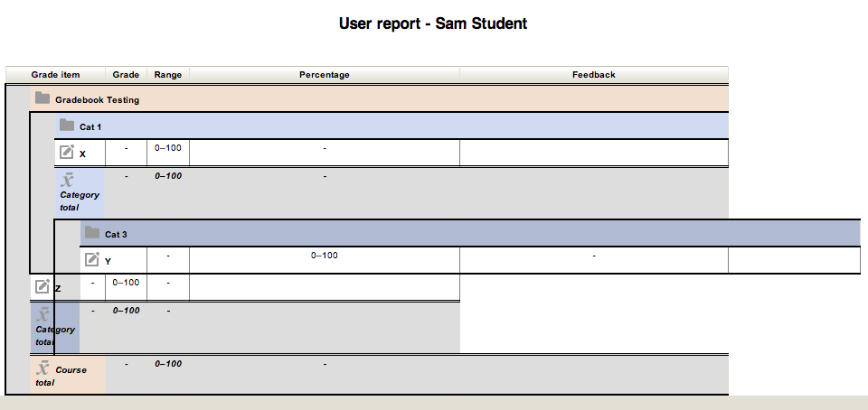Image resolution: width=868 pixels, height=410 pixels.
Task: Click grade item name Y
Action: click(x=108, y=261)
